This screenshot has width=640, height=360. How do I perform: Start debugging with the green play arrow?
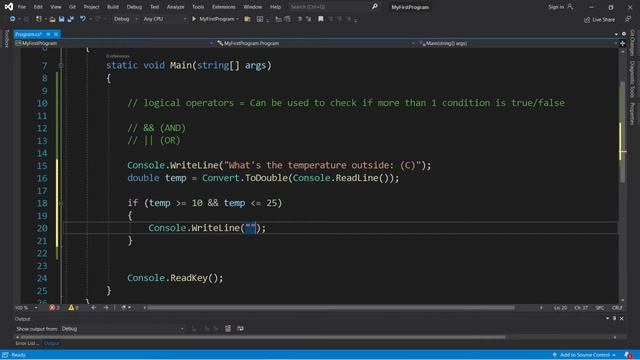(194, 19)
